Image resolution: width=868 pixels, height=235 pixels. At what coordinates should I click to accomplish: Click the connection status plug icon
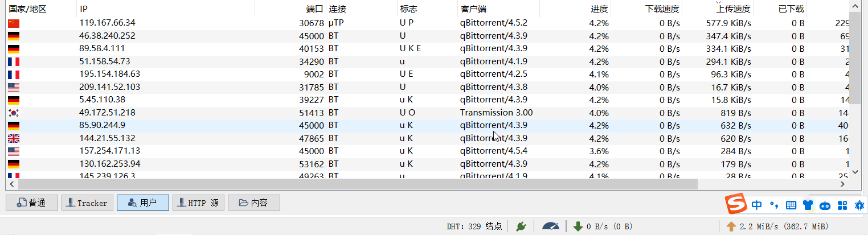coord(521,226)
